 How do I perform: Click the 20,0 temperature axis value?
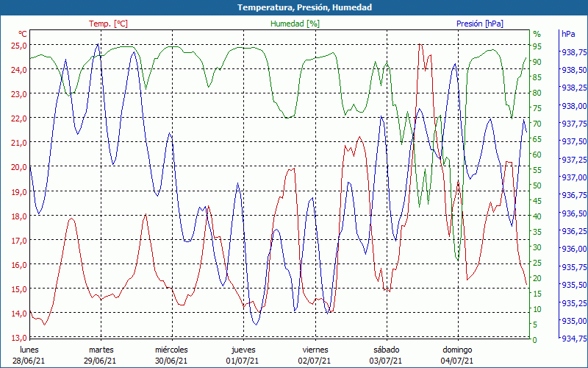(20, 168)
